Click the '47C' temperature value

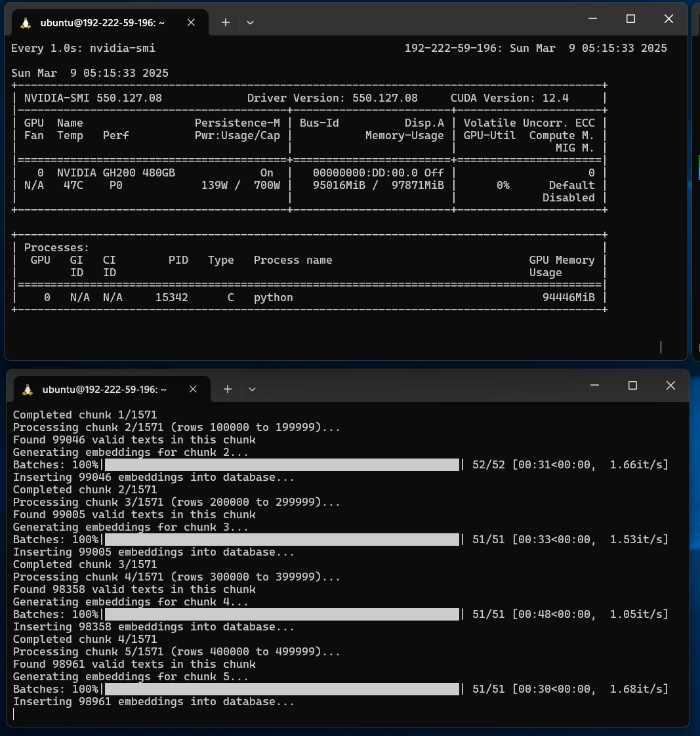click(73, 186)
